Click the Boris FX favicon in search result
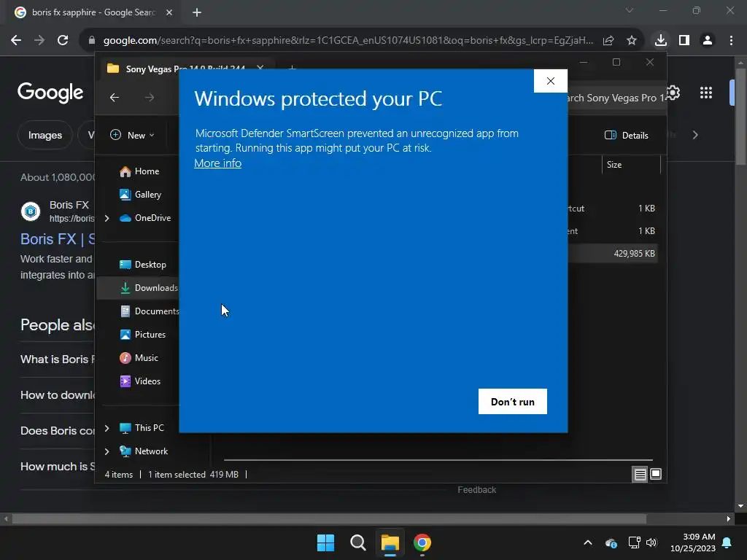Image resolution: width=747 pixels, height=560 pixels. [x=31, y=211]
